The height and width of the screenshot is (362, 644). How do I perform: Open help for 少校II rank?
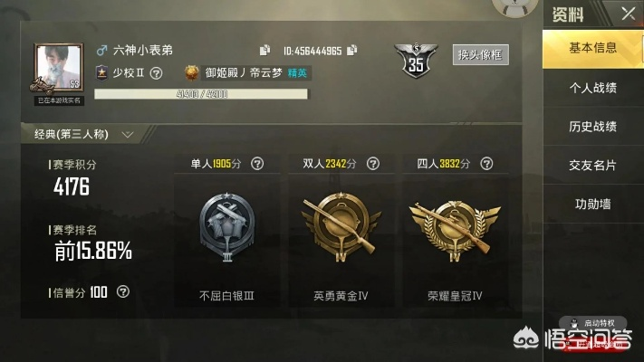[156, 73]
